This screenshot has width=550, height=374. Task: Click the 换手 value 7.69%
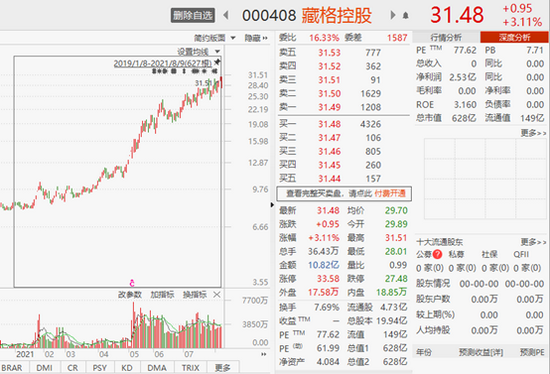pos(327,308)
